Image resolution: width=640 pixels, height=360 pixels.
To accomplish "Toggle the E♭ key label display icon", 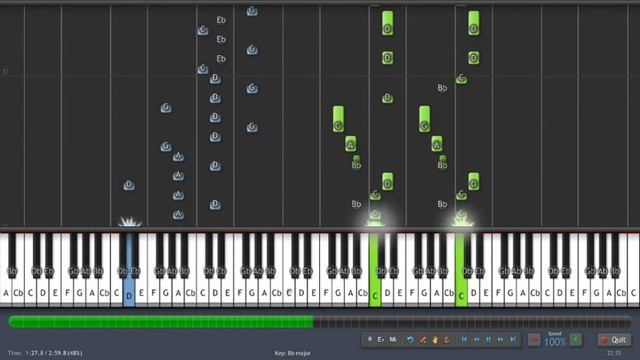I will coord(380,340).
